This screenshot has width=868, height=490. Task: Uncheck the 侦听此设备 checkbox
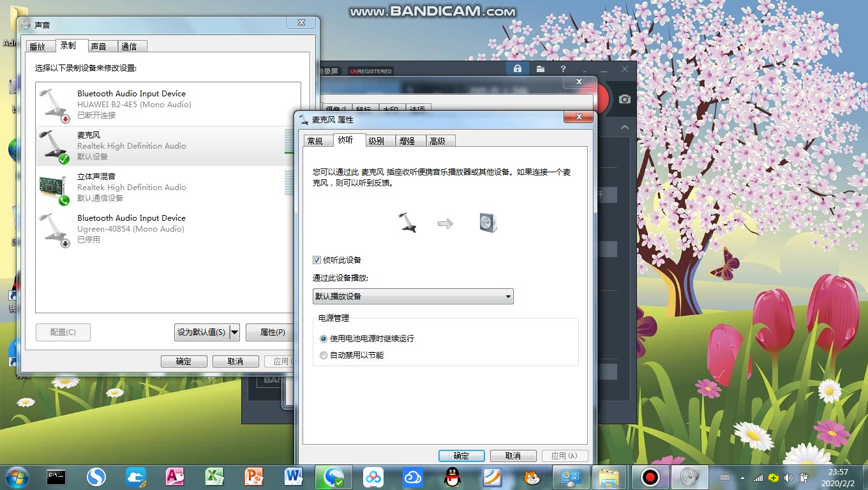point(317,260)
